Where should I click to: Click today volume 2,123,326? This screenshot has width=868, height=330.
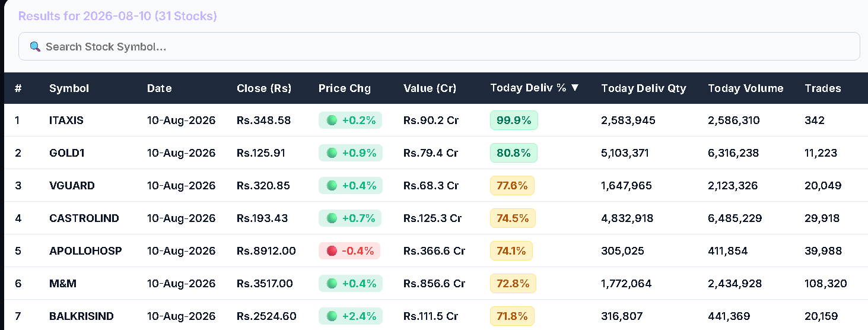click(733, 186)
